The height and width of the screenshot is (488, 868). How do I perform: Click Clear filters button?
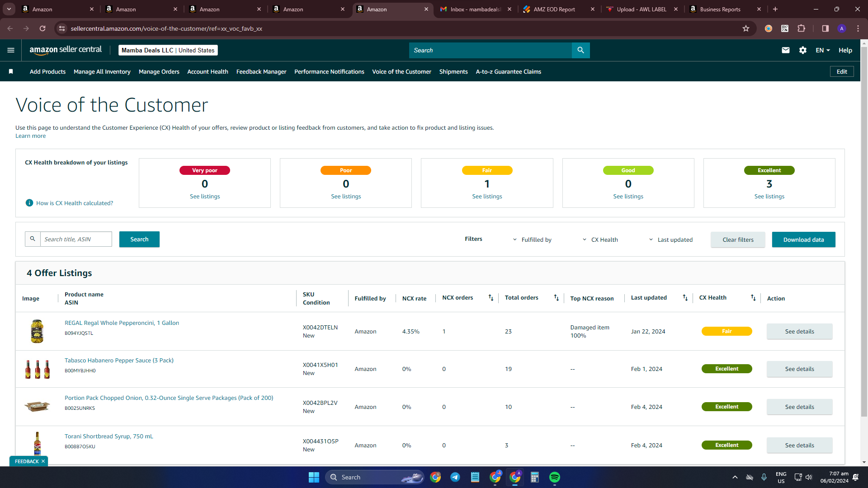[738, 239]
